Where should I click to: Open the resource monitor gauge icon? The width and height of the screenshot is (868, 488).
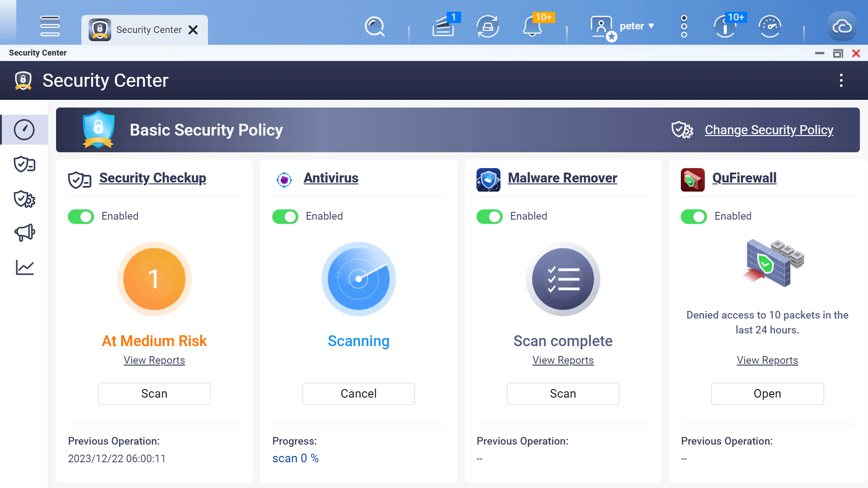(x=769, y=26)
